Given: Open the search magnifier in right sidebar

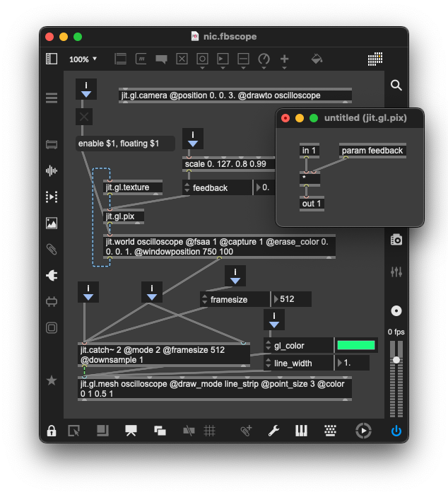Looking at the screenshot, I should click(396, 86).
